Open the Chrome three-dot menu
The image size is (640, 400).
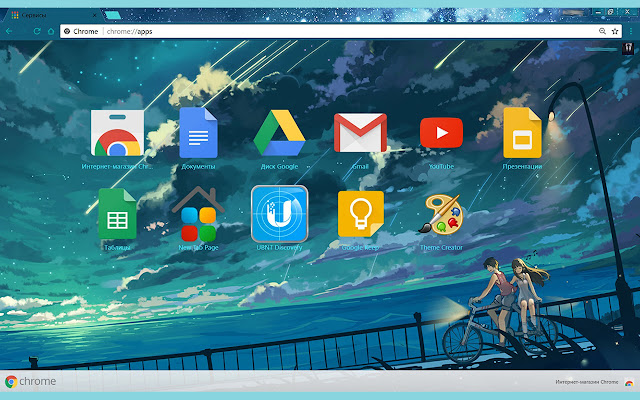click(x=631, y=31)
